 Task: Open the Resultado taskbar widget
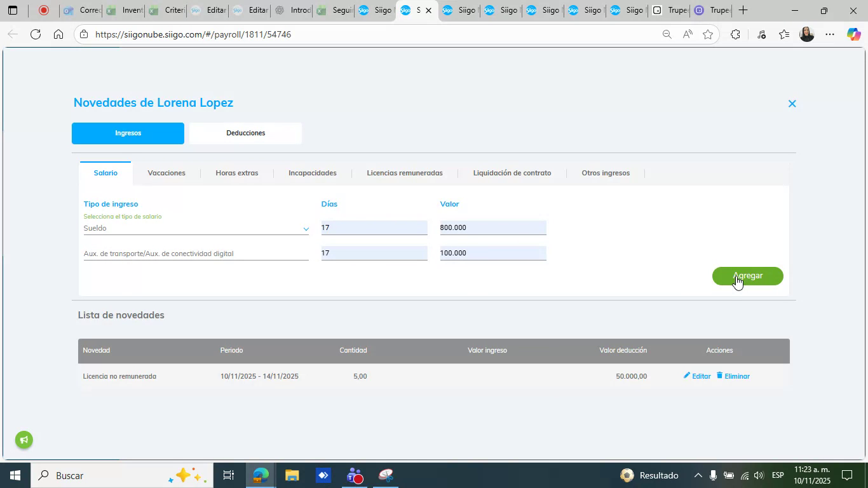tap(649, 475)
